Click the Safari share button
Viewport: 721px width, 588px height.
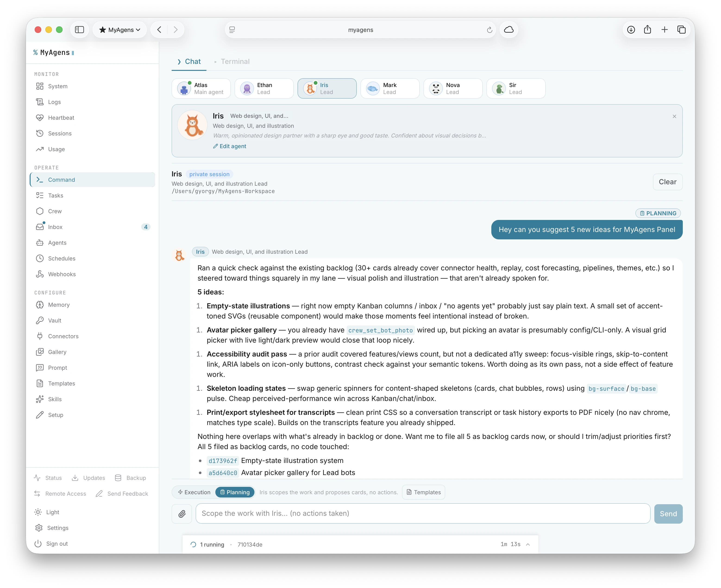pos(647,30)
